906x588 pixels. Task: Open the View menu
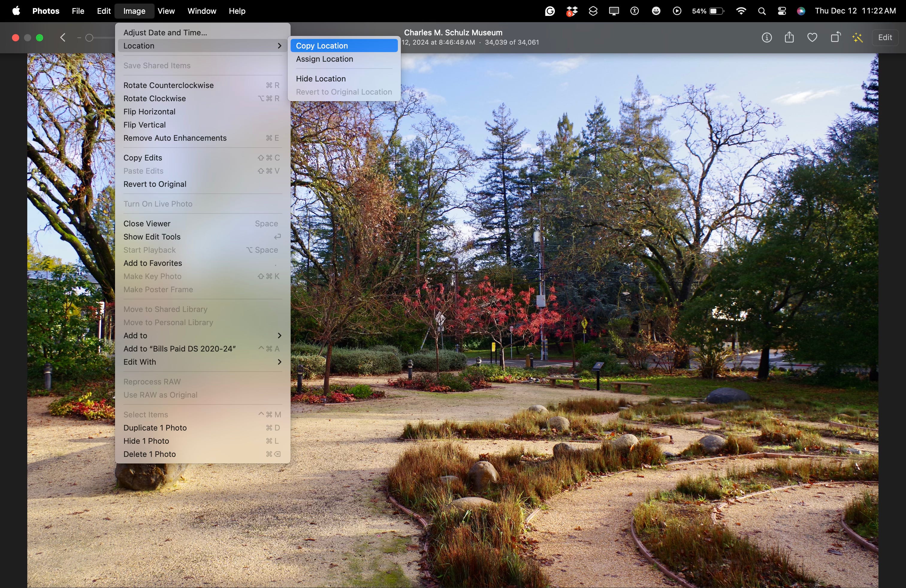click(x=166, y=11)
